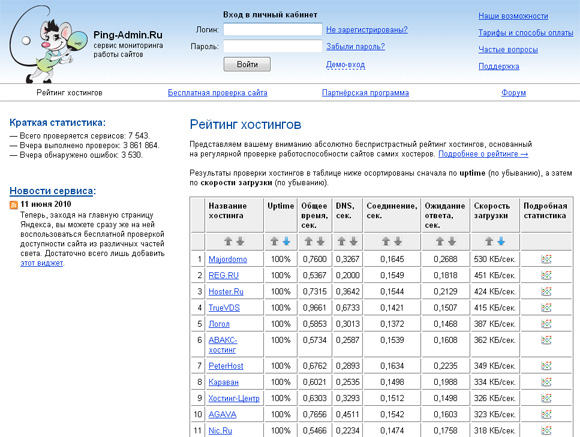Sort Ожидание ответа column ascending arrow
The width and height of the screenshot is (580, 437).
pos(440,242)
